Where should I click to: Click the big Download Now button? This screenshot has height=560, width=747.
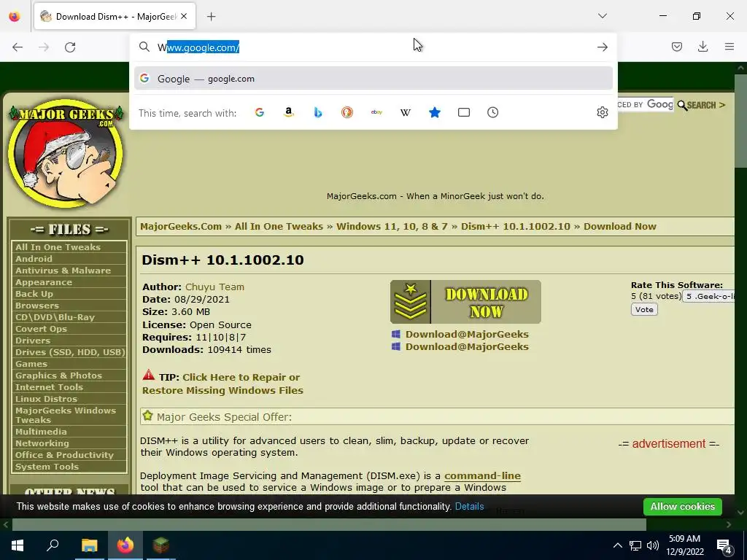pos(465,302)
